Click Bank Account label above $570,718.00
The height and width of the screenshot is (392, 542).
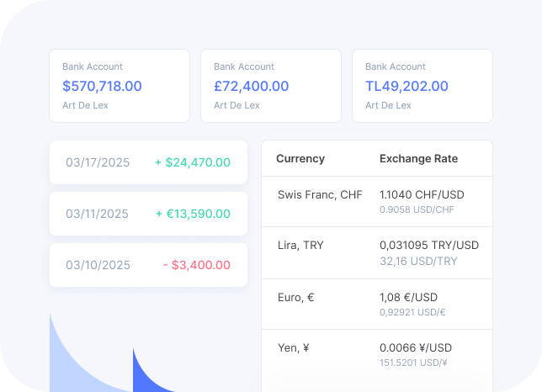[x=93, y=66]
